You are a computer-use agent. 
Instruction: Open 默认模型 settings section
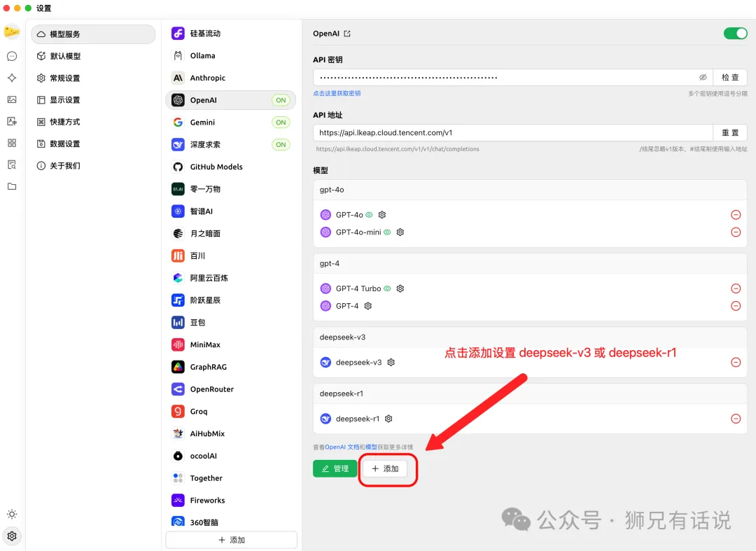pyautogui.click(x=93, y=57)
